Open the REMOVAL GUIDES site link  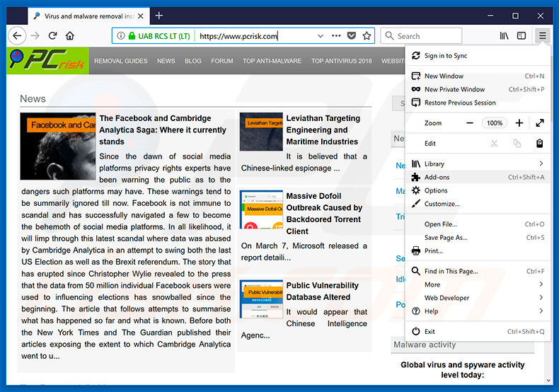(x=121, y=61)
